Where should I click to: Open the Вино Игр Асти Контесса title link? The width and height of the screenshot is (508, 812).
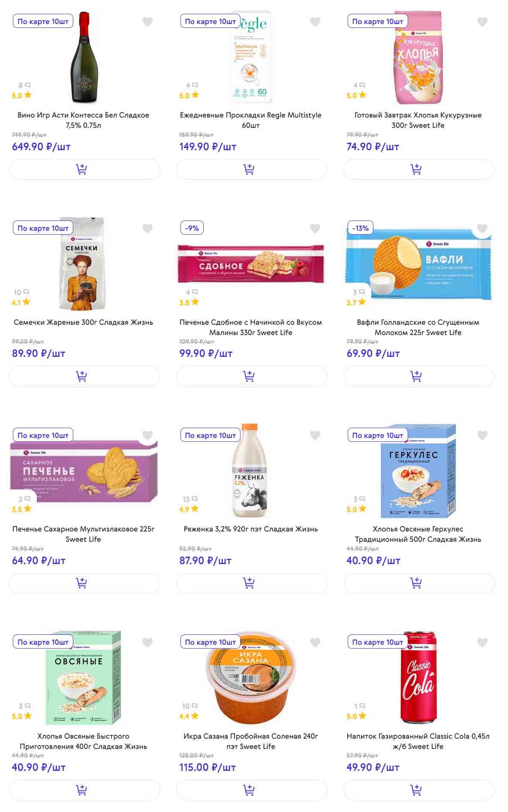pyautogui.click(x=84, y=120)
